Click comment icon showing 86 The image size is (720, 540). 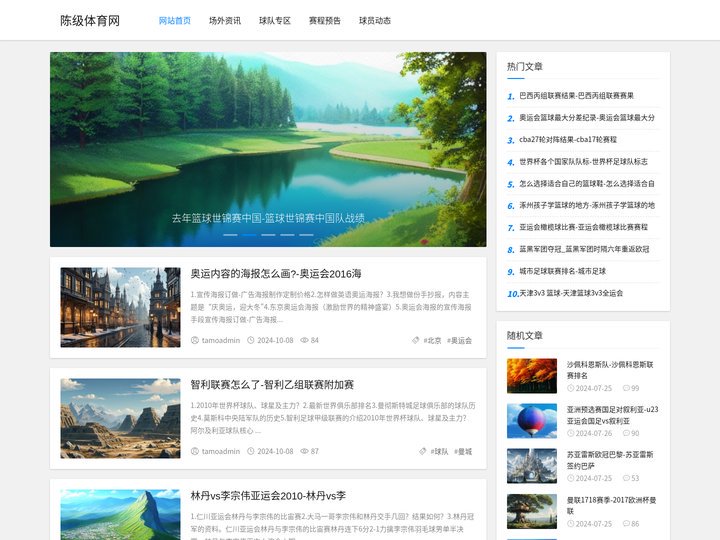click(x=626, y=523)
